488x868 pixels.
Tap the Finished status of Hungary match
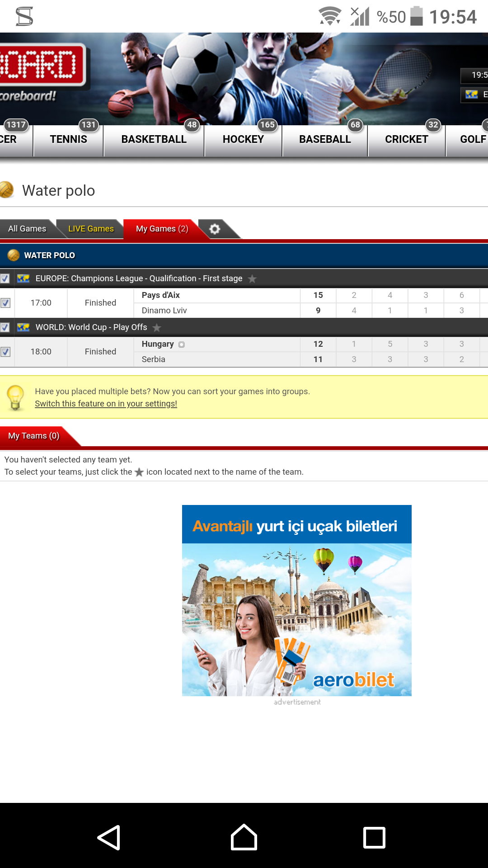tap(100, 352)
